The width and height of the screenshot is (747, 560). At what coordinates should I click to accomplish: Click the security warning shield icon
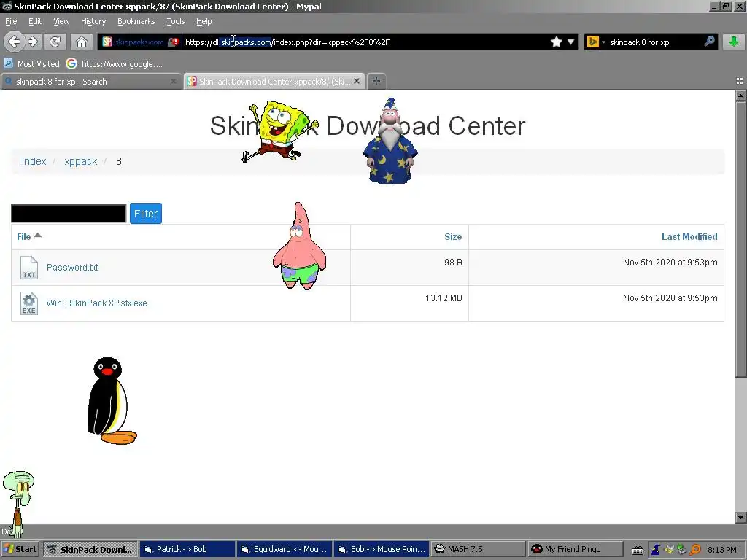tap(174, 42)
